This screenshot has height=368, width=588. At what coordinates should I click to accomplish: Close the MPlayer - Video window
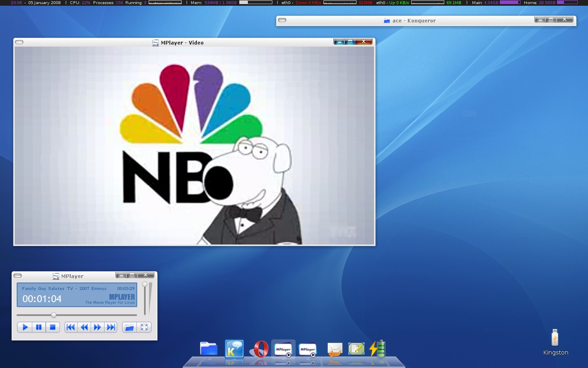pyautogui.click(x=363, y=41)
